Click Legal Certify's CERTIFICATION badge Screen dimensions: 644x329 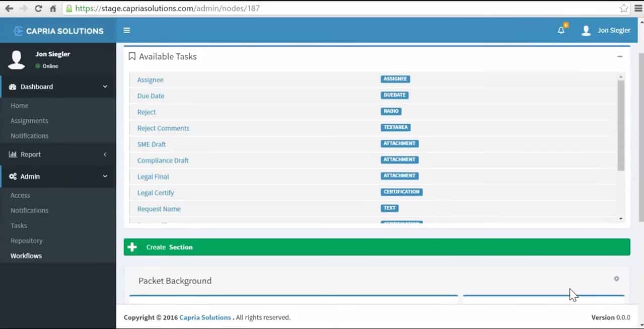point(401,192)
